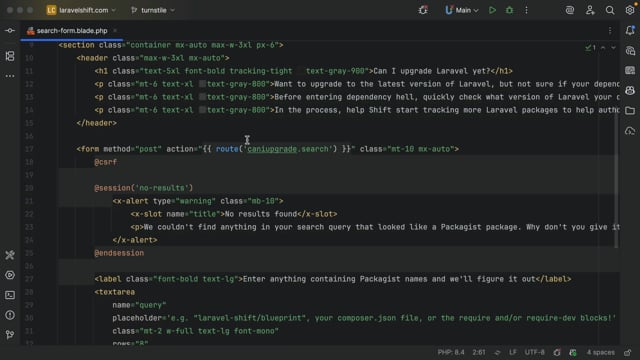Toggle listening for PHP debug connections
The width and height of the screenshot is (640, 360).
tap(423, 10)
